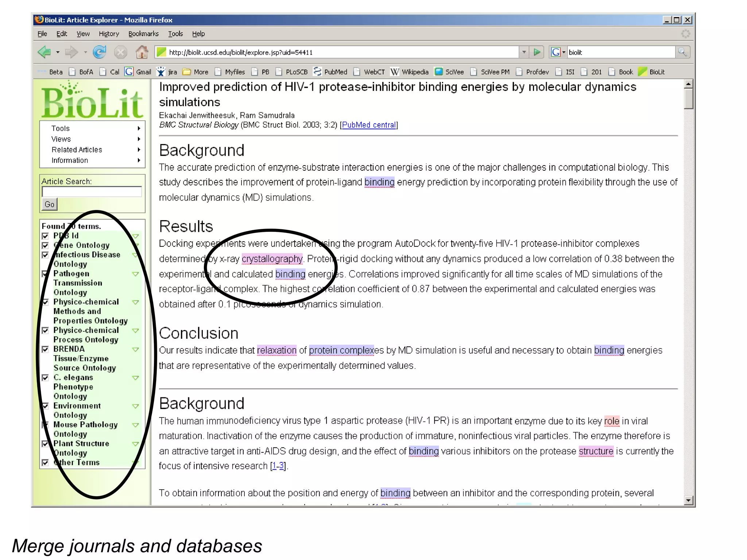Open the jira bookmark

pos(167,72)
